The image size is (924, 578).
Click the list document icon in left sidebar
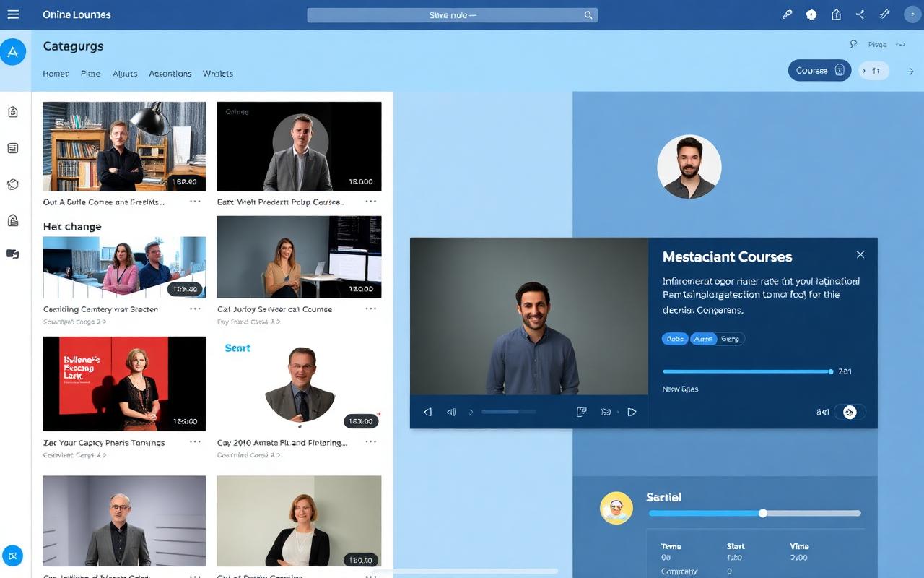click(13, 148)
